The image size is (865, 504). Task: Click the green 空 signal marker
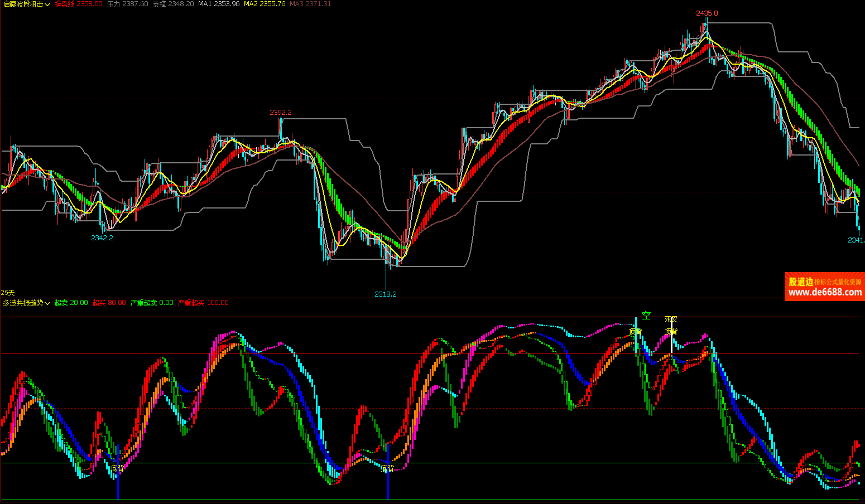click(x=646, y=316)
